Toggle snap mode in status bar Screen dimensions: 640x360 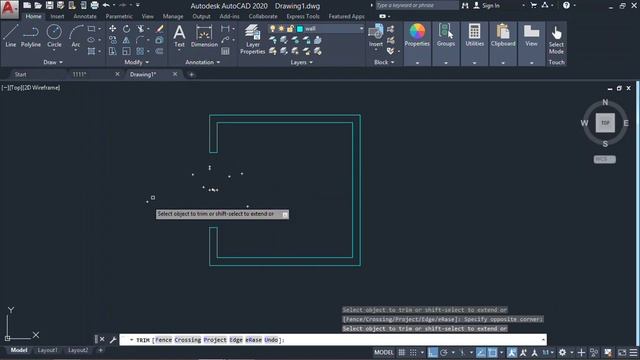coord(413,352)
